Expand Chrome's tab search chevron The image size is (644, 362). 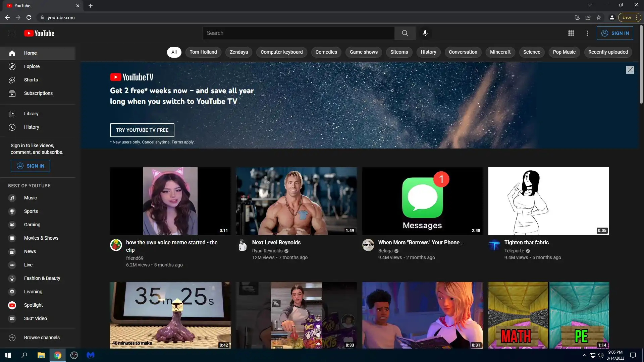click(590, 5)
